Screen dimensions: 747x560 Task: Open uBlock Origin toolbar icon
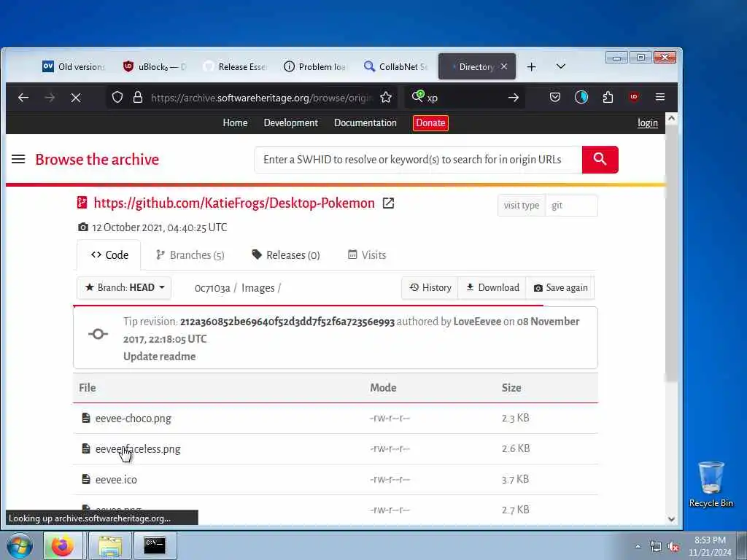[x=634, y=97]
